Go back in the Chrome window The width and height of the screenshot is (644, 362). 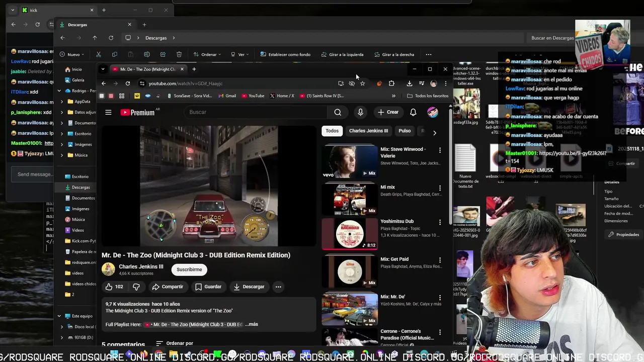tap(104, 83)
